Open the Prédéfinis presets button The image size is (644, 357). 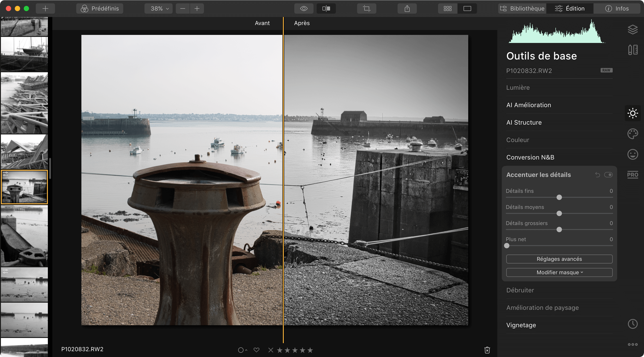100,8
